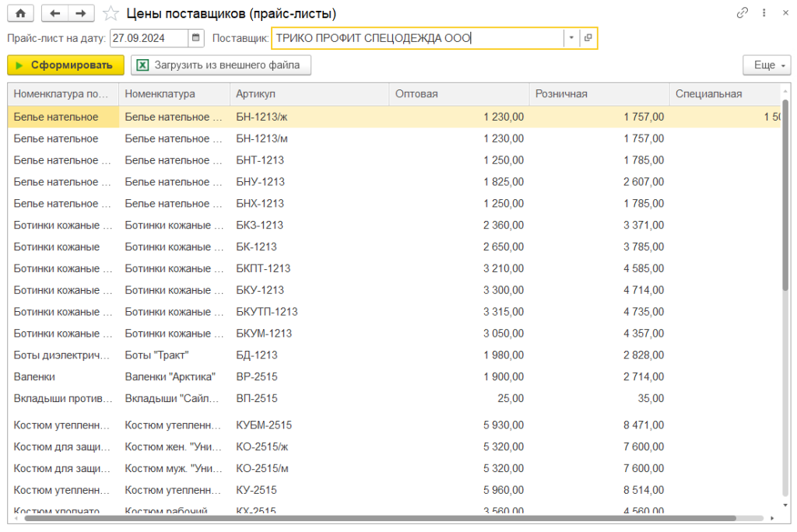
Task: Open the Еще dropdown menu
Action: pyautogui.click(x=767, y=65)
